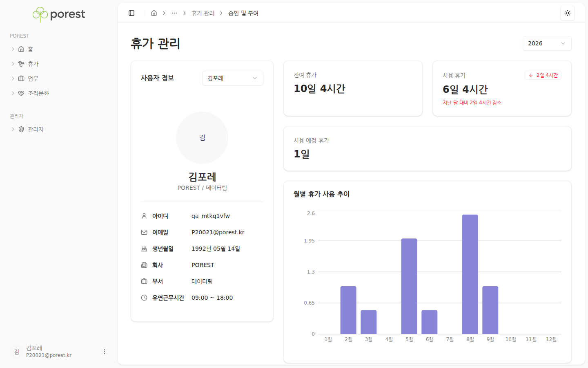The image size is (588, 368).
Task: Go to home via breadcrumb house icon
Action: (154, 13)
